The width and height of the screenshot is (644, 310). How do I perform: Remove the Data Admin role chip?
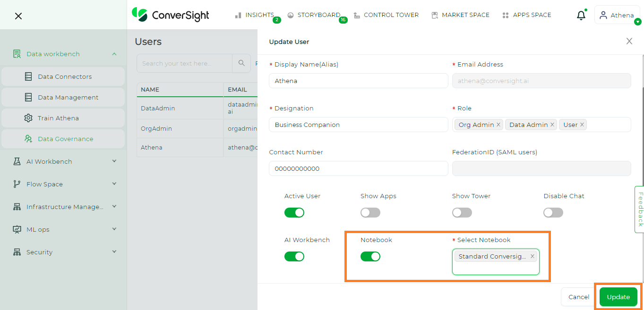pos(551,125)
